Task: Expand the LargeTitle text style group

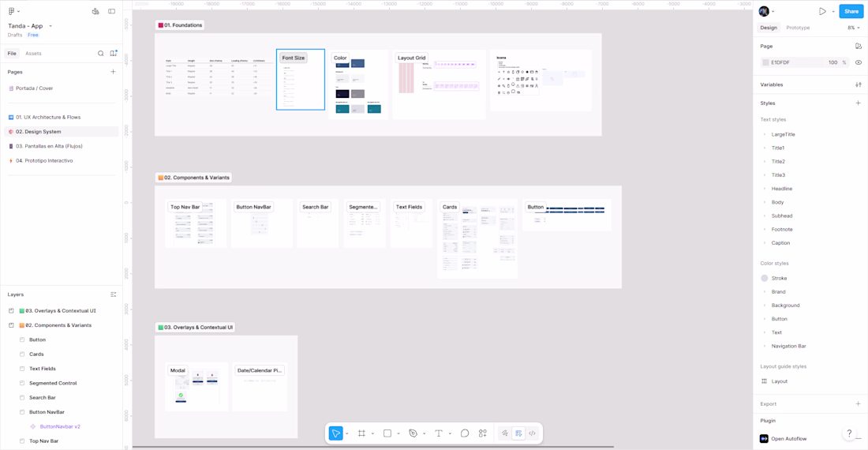Action: click(x=765, y=134)
